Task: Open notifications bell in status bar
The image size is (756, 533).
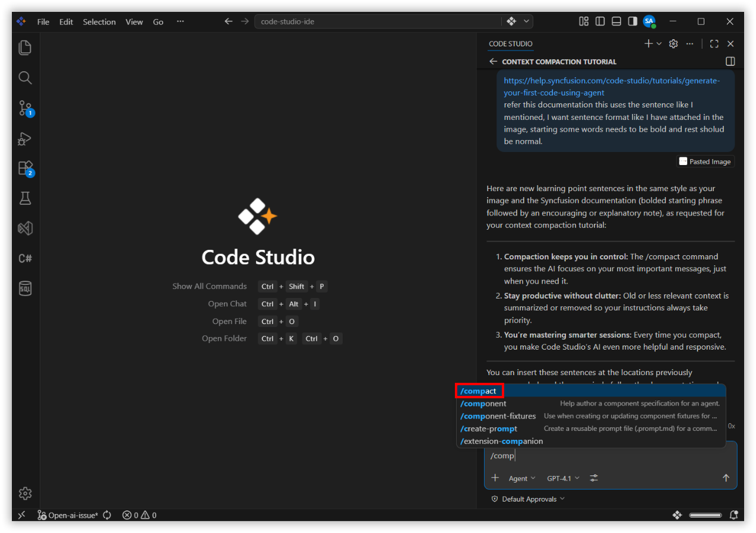Action: coord(735,515)
